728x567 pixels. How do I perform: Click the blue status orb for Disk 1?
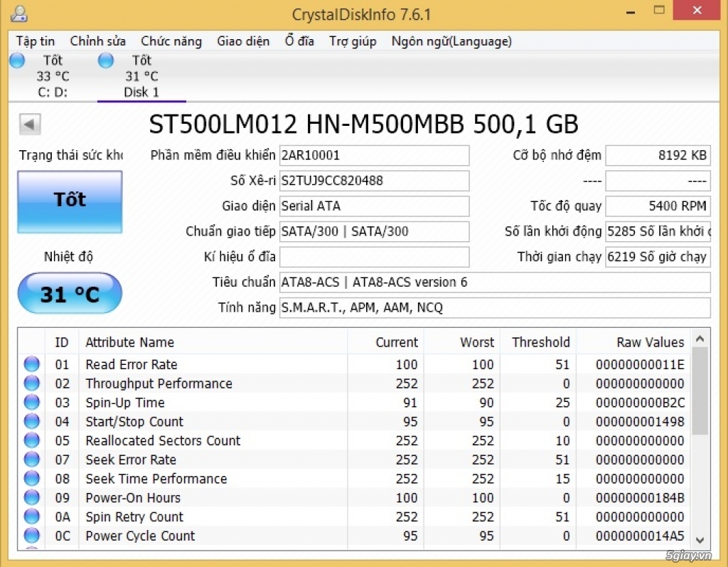click(x=106, y=60)
